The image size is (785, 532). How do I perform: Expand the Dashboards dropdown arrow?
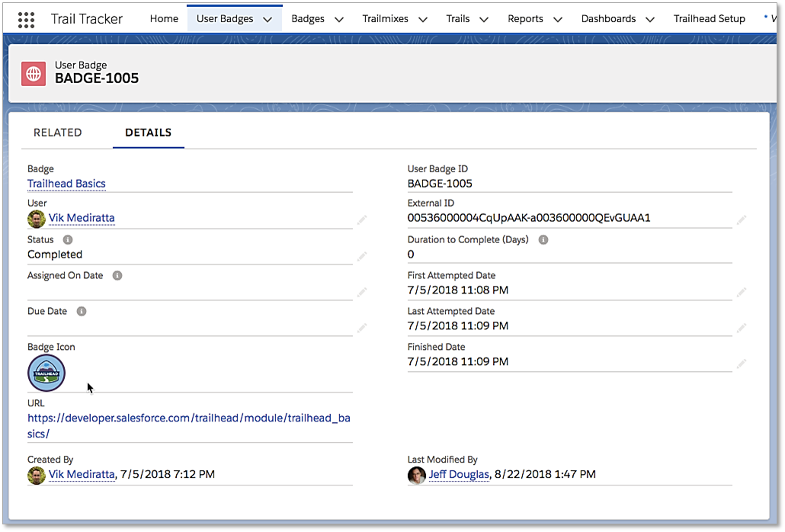(651, 18)
